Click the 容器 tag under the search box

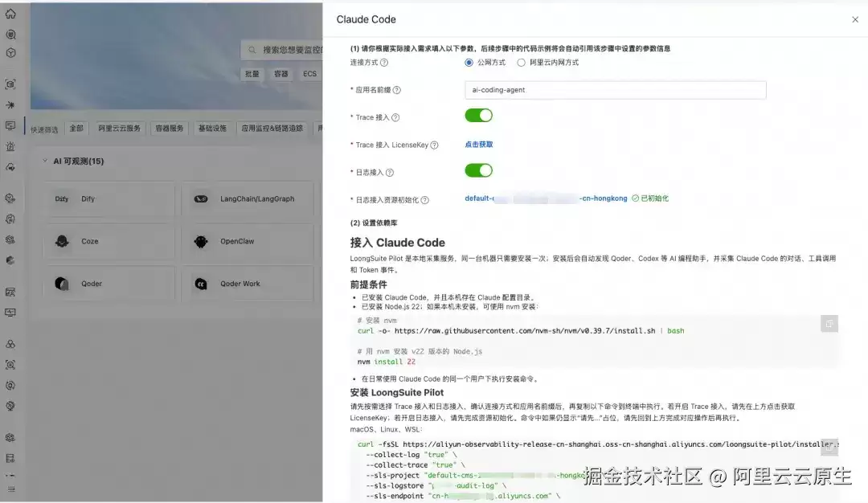[x=281, y=74]
